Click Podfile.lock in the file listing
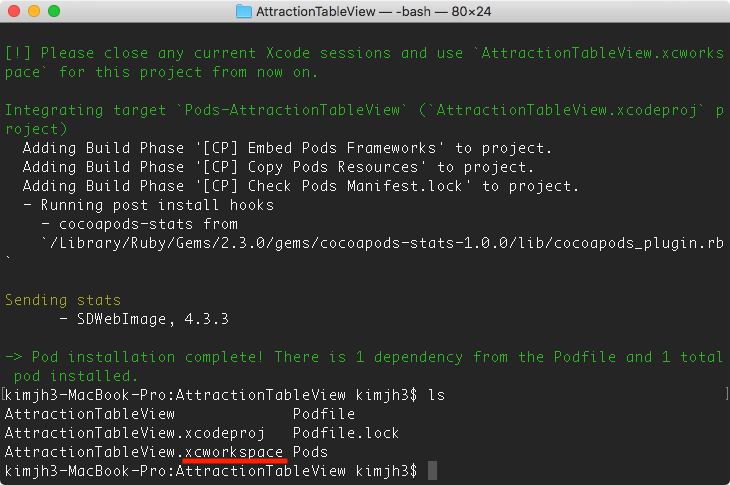 click(x=345, y=433)
